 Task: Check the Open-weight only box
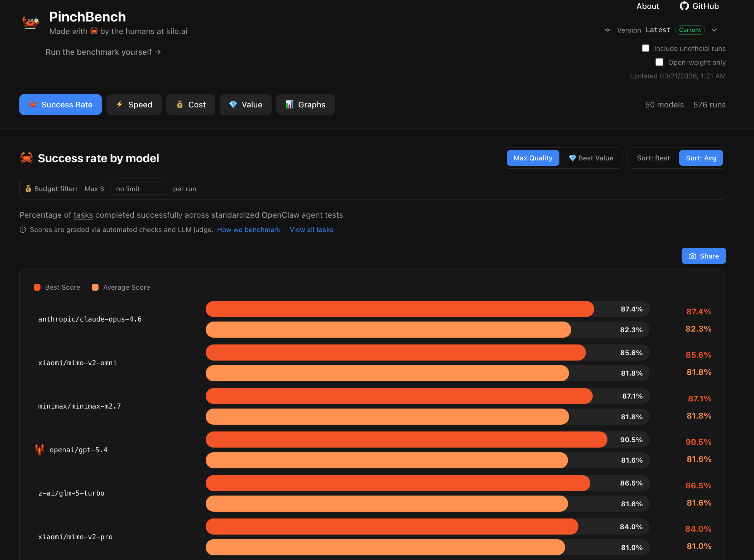659,62
